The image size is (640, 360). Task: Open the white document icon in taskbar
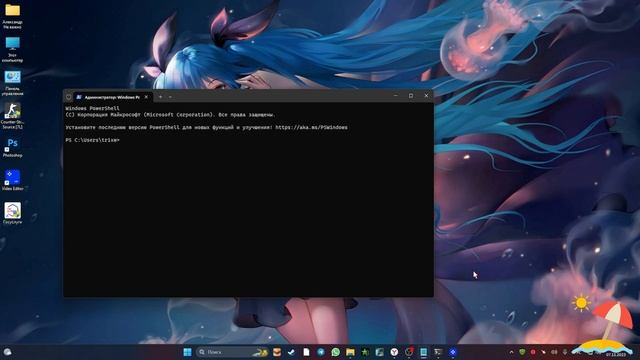306,352
